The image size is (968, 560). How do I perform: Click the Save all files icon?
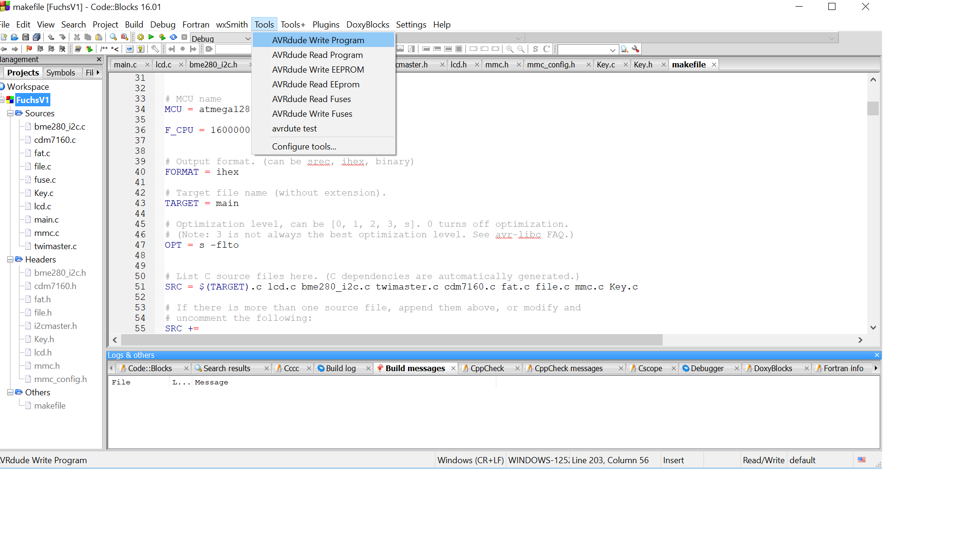[x=37, y=37]
